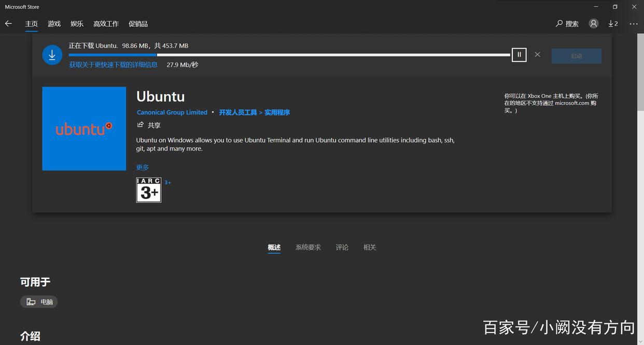Viewport: 644px width, 345px height.
Task: Click the Xbox One purchase notice text
Action: point(551,103)
